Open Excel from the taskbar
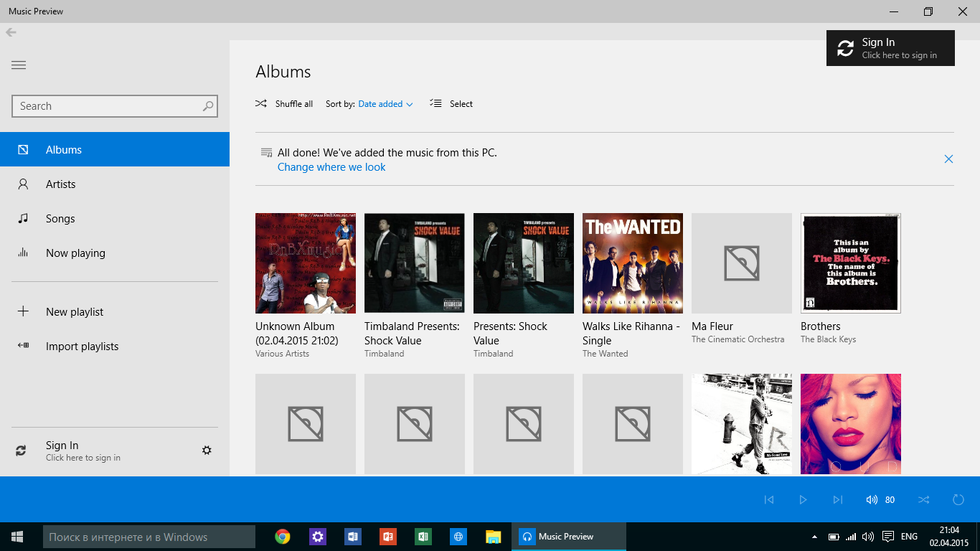Screen dimensions: 980x551 pos(423,537)
